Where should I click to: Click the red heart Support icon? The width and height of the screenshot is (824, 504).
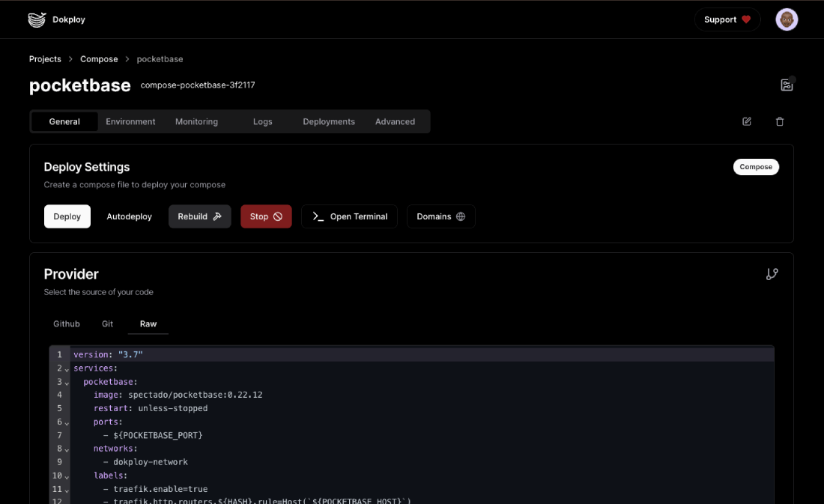pos(746,19)
